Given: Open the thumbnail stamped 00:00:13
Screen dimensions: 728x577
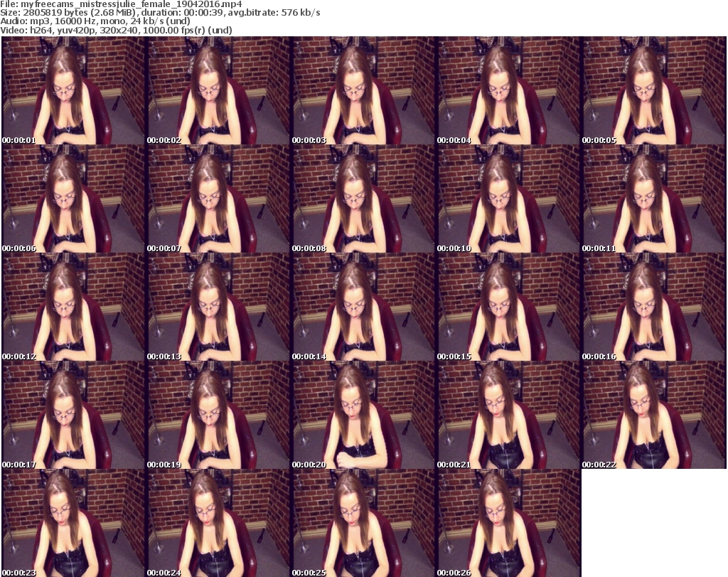Looking at the screenshot, I should click(x=219, y=307).
